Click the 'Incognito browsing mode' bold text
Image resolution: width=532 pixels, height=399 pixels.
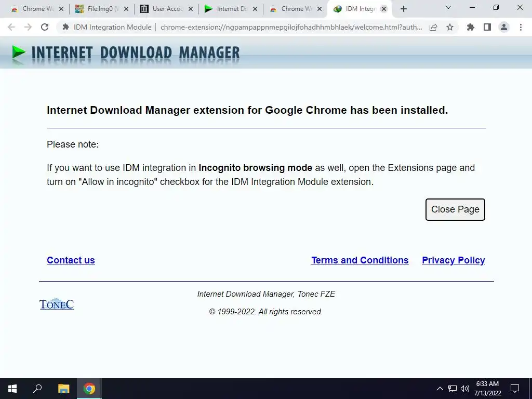(x=255, y=168)
